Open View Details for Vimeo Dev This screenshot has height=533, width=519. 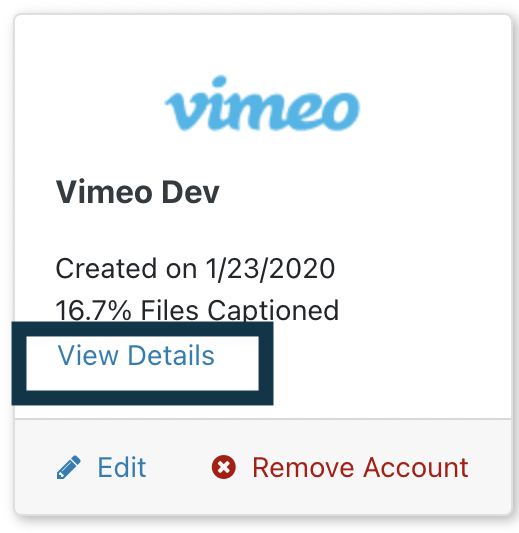136,355
